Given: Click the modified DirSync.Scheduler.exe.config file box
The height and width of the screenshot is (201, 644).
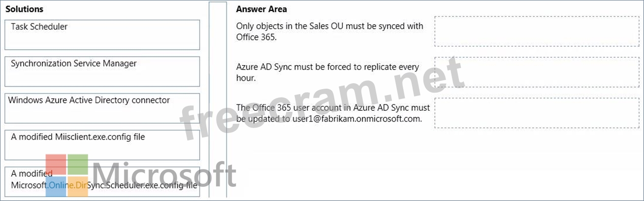Looking at the screenshot, I should (x=102, y=182).
